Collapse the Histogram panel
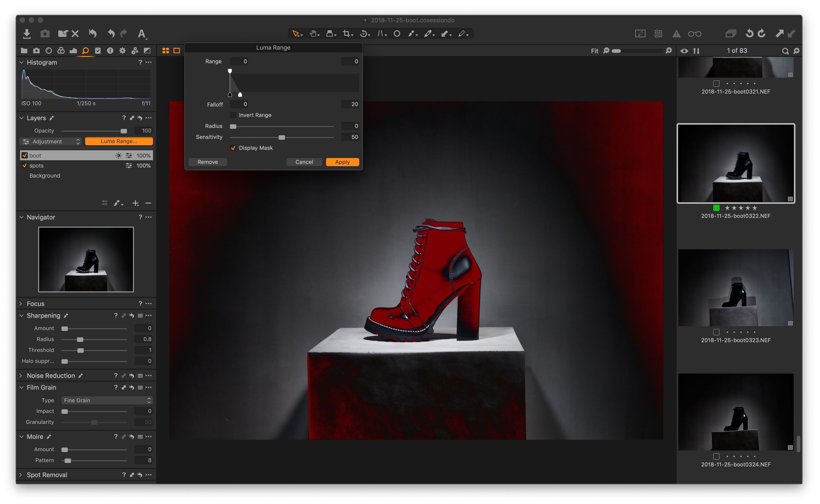The image size is (820, 504). [x=21, y=62]
